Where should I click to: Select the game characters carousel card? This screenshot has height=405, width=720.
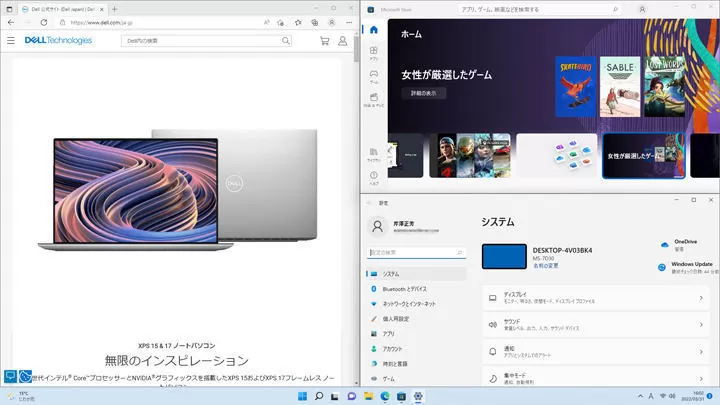click(x=470, y=156)
